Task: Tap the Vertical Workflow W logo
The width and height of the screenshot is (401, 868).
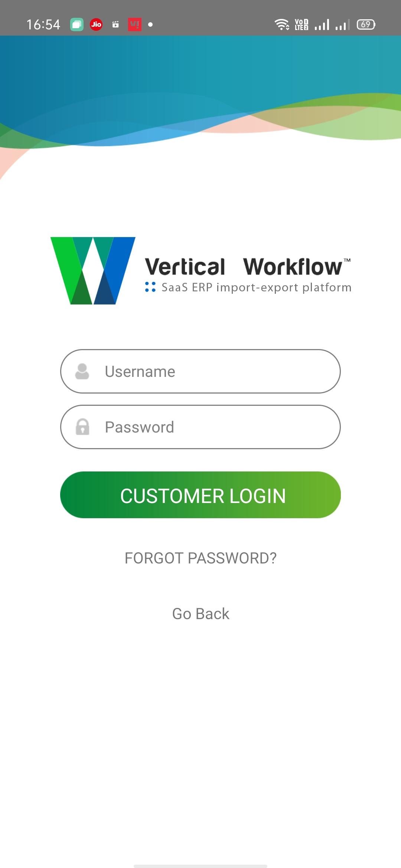Action: coord(93,270)
